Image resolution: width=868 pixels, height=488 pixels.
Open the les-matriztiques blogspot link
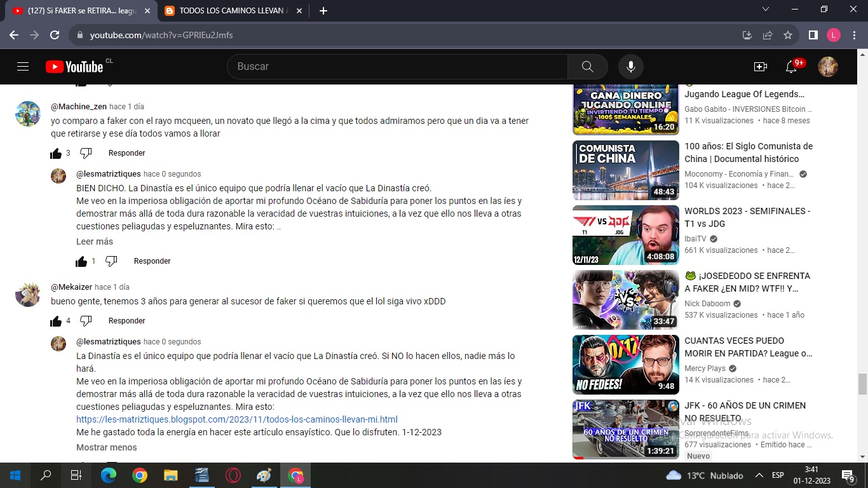(237, 419)
